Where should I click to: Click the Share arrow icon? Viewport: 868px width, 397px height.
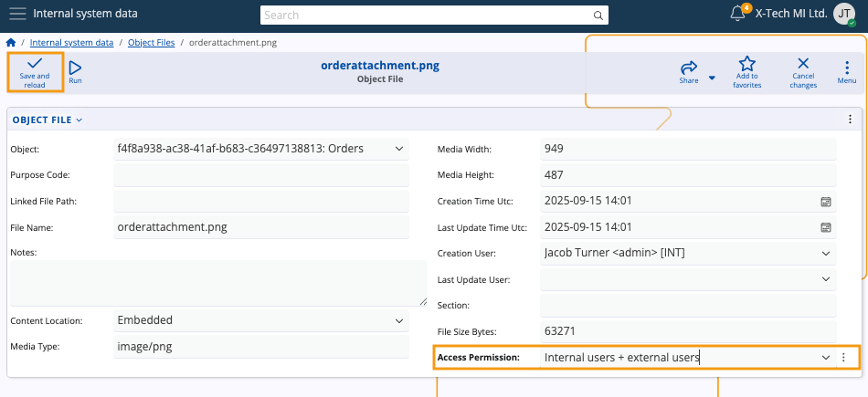(689, 68)
